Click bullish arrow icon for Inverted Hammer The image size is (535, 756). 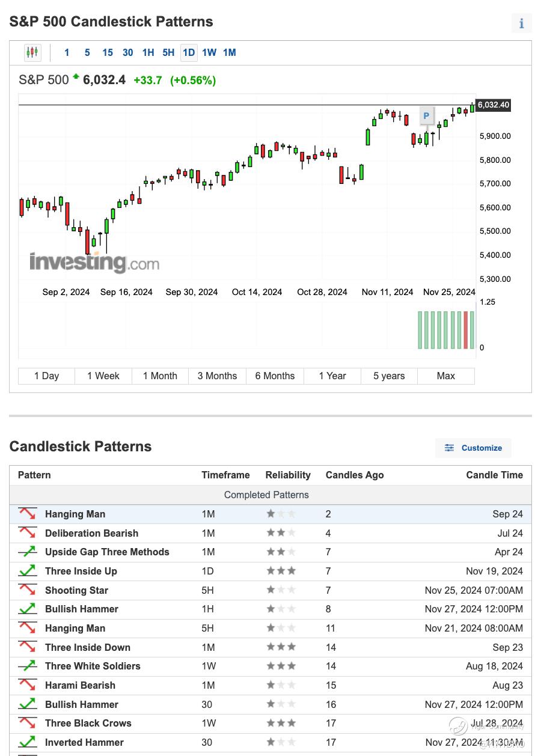coord(27,742)
